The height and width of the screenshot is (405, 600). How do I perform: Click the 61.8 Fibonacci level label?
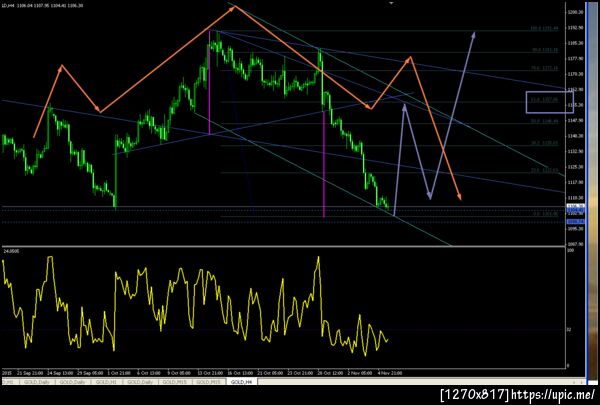(544, 100)
